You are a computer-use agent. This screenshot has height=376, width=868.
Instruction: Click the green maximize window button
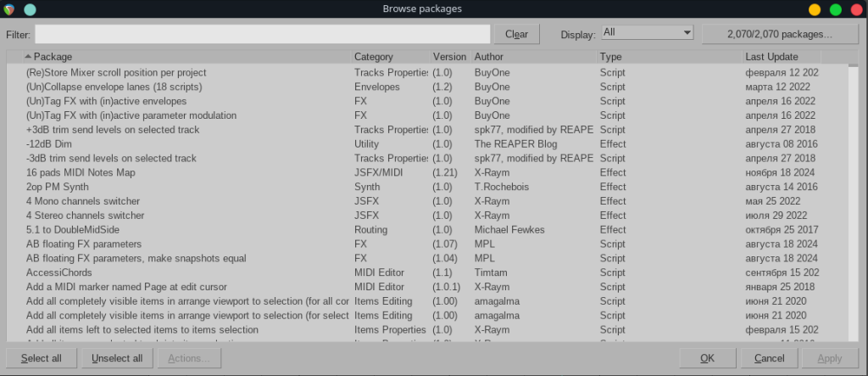pos(836,9)
